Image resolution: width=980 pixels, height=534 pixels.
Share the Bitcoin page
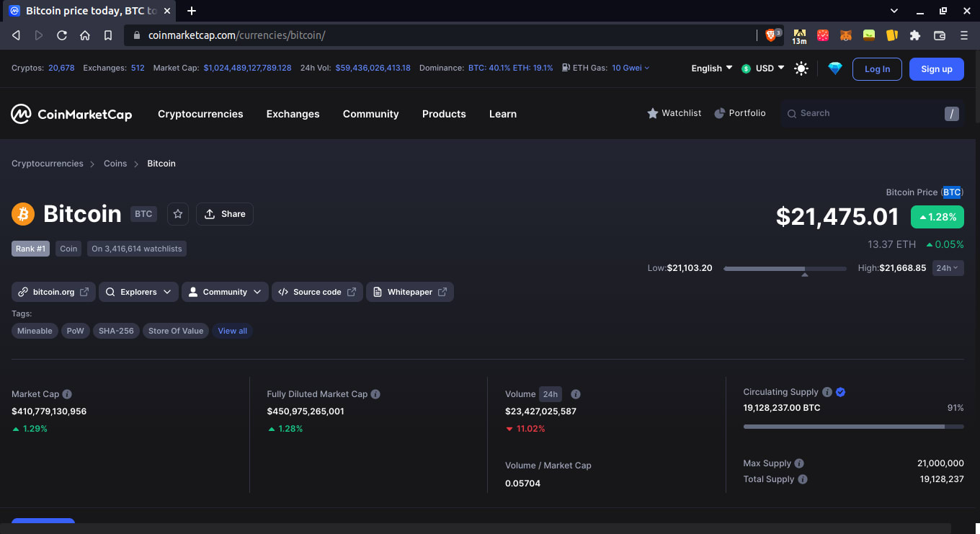(x=225, y=214)
